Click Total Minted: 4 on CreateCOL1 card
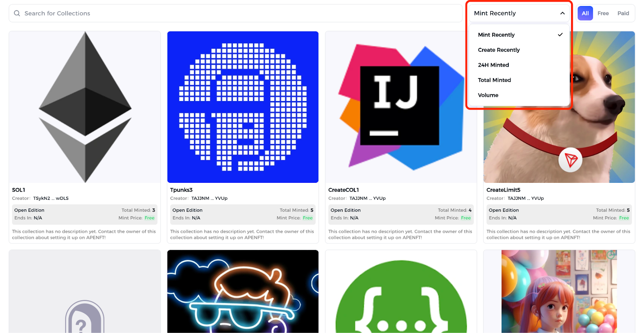Viewport: 644px width, 333px height. pos(454,210)
